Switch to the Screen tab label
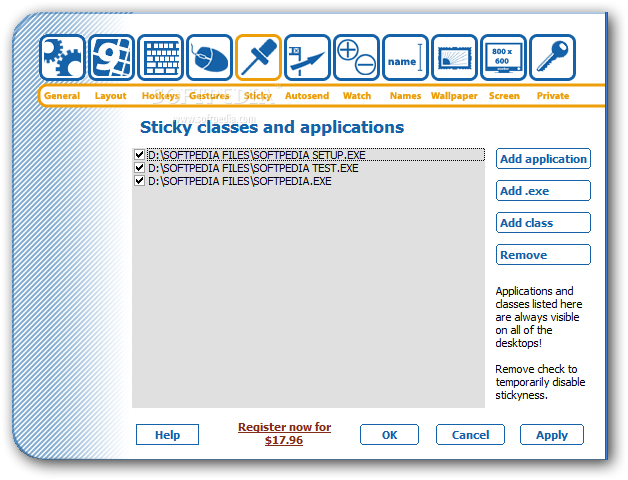Viewport: 628px width, 480px height. [504, 96]
